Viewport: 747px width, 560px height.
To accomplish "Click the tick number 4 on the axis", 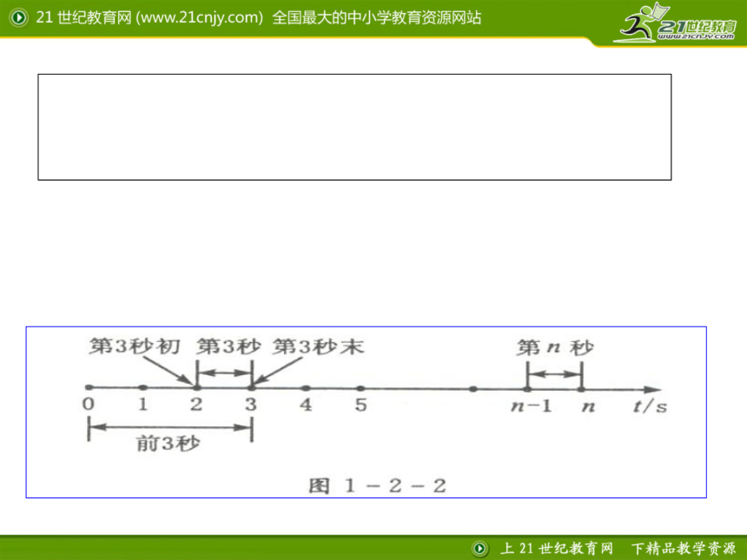I will pos(306,405).
